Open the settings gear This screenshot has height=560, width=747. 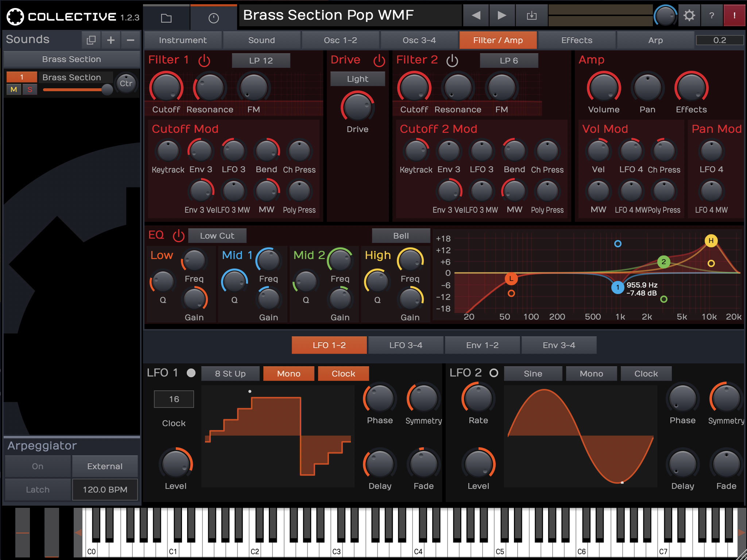689,15
